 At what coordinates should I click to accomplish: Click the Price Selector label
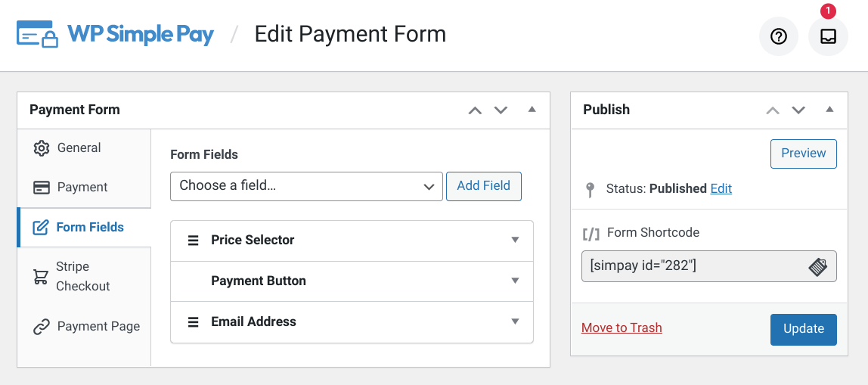pyautogui.click(x=253, y=241)
